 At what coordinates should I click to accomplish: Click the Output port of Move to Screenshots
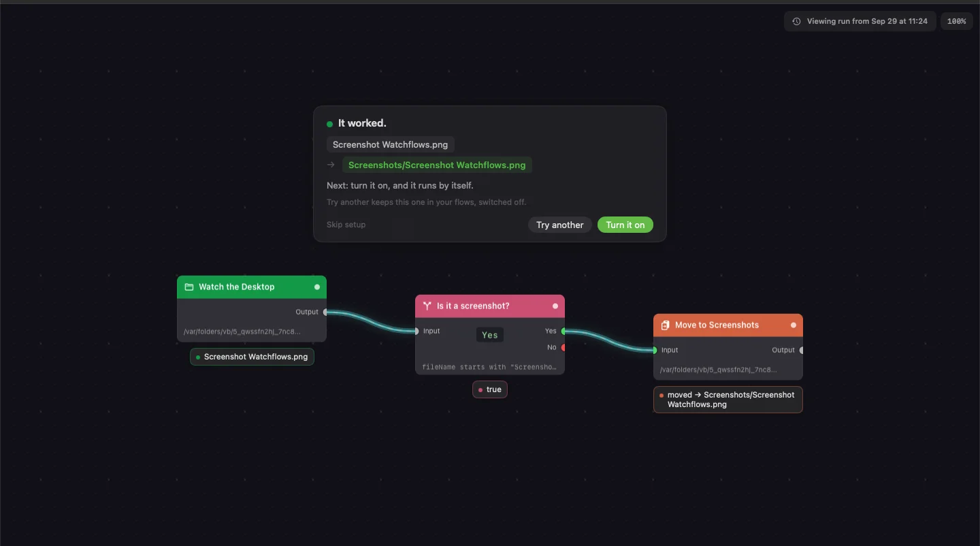(802, 350)
